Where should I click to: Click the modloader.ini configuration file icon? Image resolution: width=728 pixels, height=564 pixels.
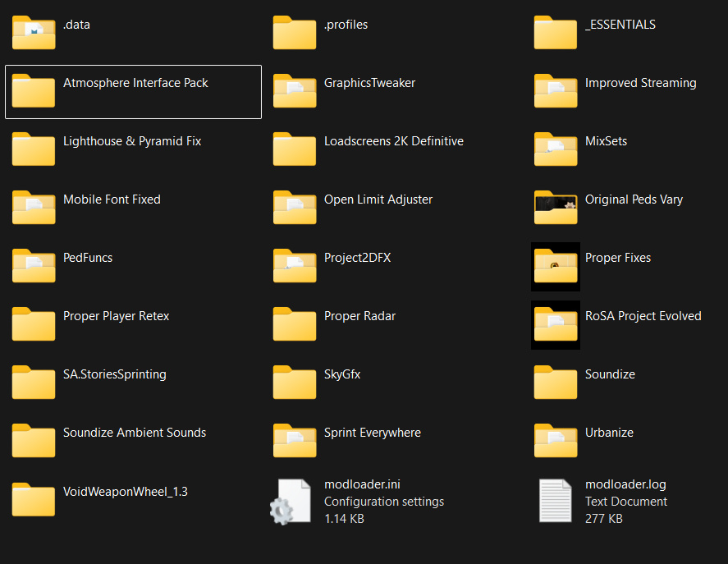coord(293,501)
